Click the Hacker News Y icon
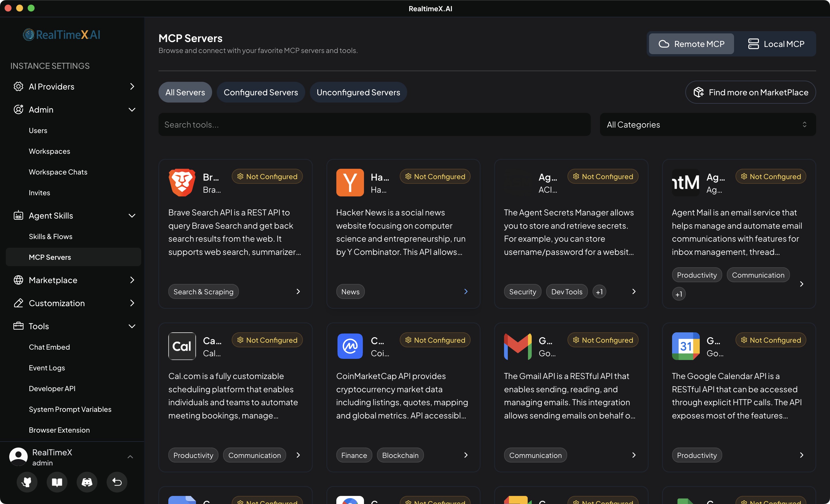This screenshot has height=504, width=830. (350, 183)
